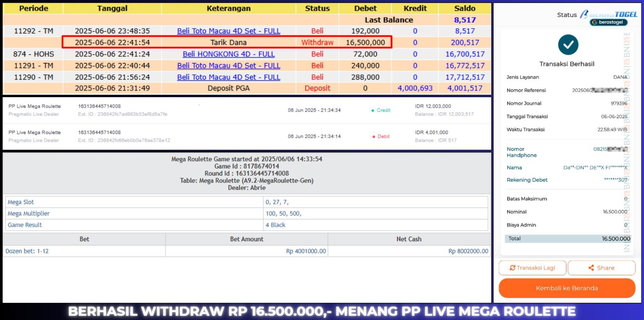Click the Mega Multiplier row label
644x320 pixels.
[29, 213]
